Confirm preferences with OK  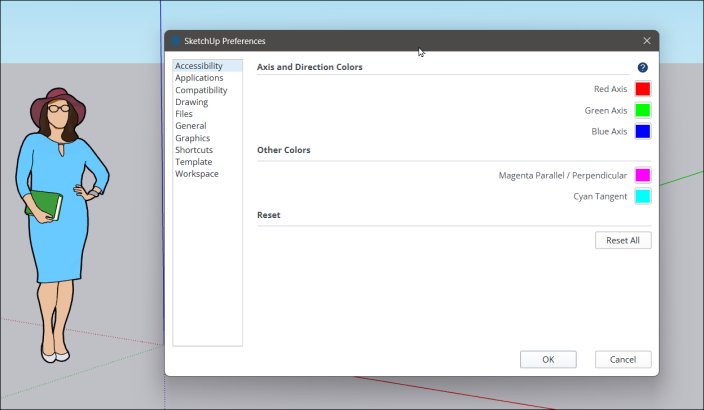(x=548, y=359)
